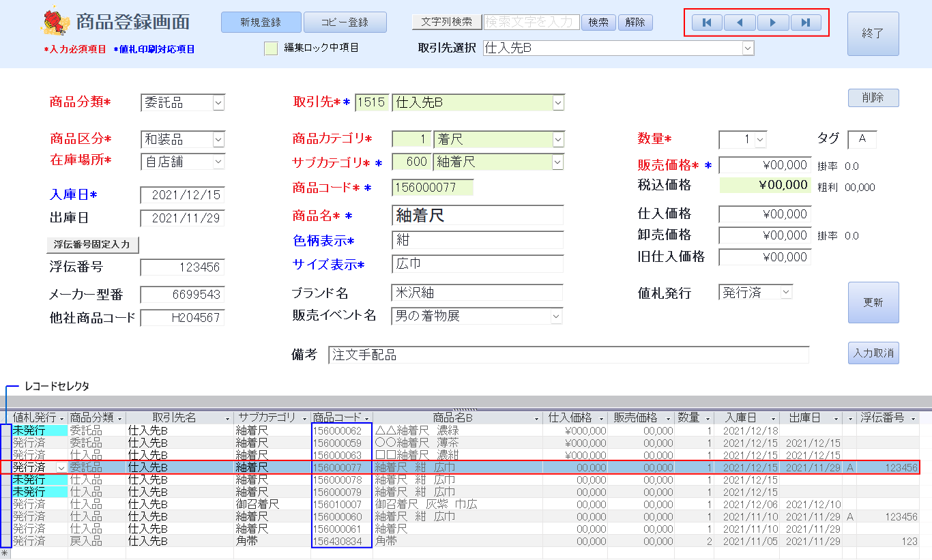Open the 商品区分 dropdown
The width and height of the screenshot is (932, 560).
(x=218, y=139)
